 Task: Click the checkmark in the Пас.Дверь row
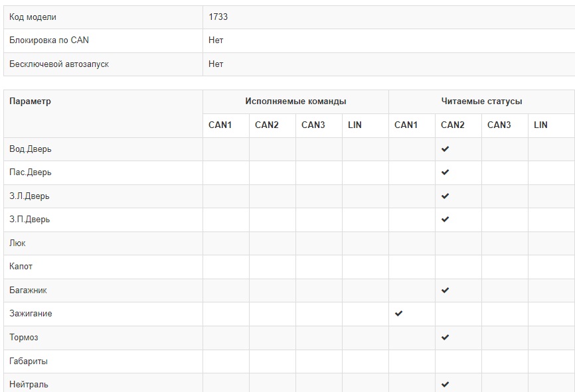(x=445, y=172)
